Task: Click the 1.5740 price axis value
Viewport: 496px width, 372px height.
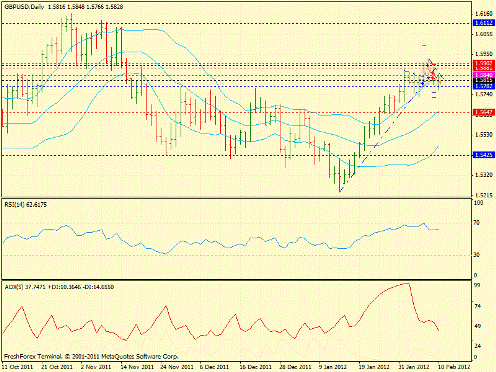Action: [484, 94]
